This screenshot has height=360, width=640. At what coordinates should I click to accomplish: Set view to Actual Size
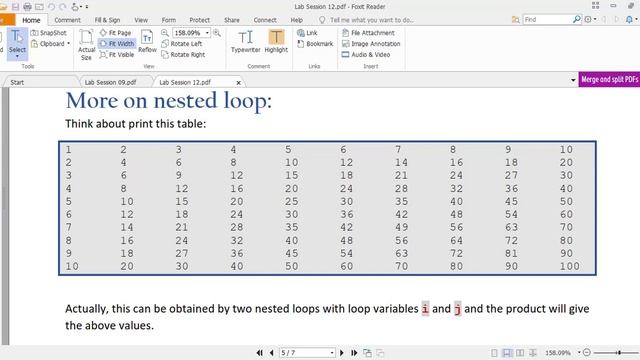tap(86, 45)
